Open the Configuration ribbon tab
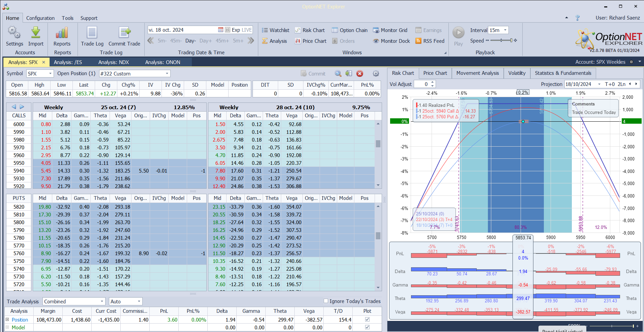This screenshot has height=332, width=644. pos(40,18)
